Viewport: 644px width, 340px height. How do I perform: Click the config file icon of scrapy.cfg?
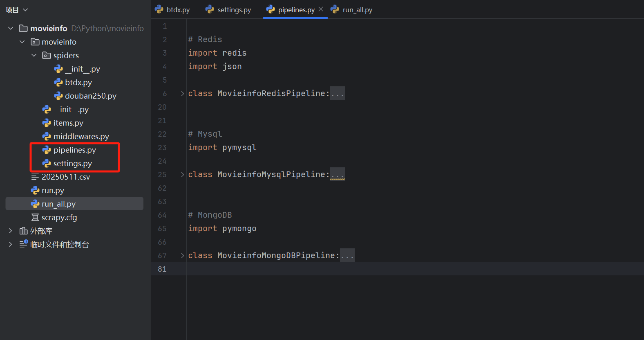35,217
